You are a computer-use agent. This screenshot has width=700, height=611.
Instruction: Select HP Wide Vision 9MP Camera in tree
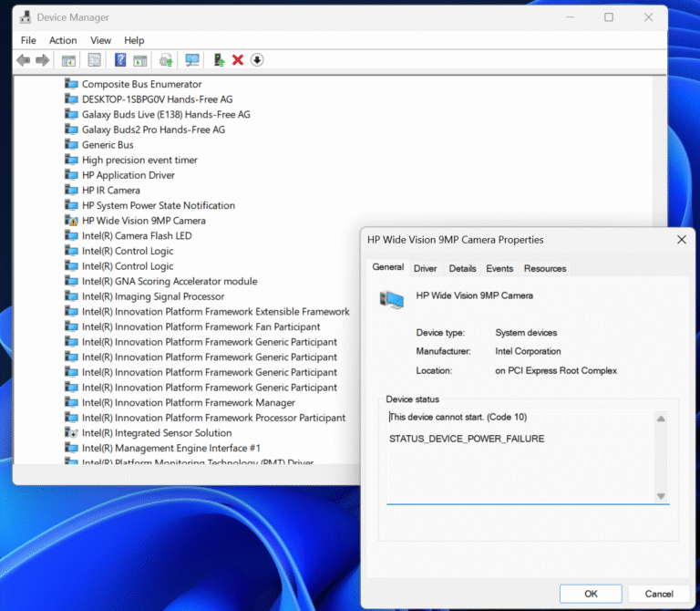(x=144, y=221)
